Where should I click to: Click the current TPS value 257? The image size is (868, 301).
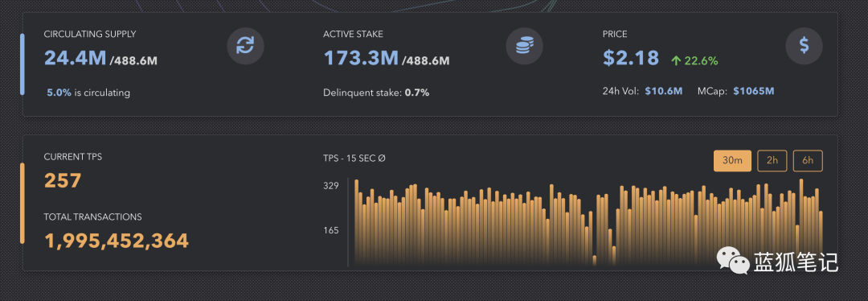coord(63,181)
